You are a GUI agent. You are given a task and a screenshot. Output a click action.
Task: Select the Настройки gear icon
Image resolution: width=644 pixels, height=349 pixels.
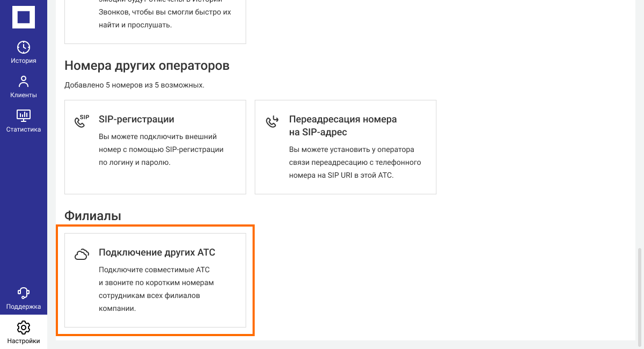tap(24, 327)
